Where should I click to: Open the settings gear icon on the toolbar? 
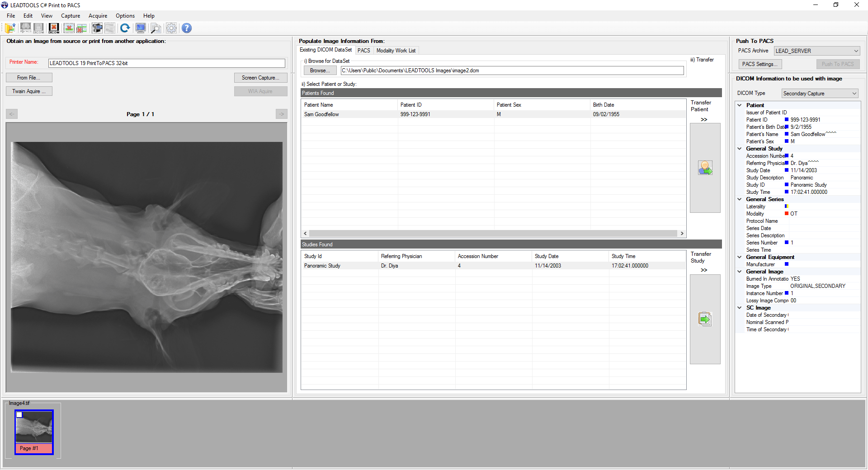171,28
